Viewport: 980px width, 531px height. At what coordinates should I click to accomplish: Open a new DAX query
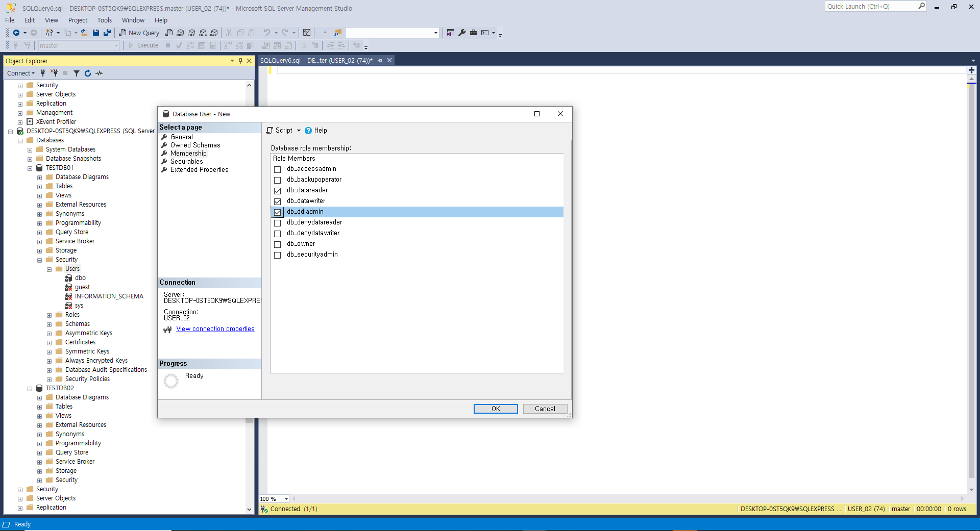[x=214, y=33]
